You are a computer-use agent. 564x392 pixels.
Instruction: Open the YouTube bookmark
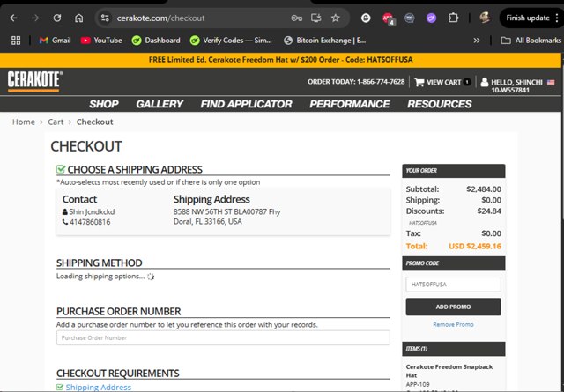coord(101,41)
